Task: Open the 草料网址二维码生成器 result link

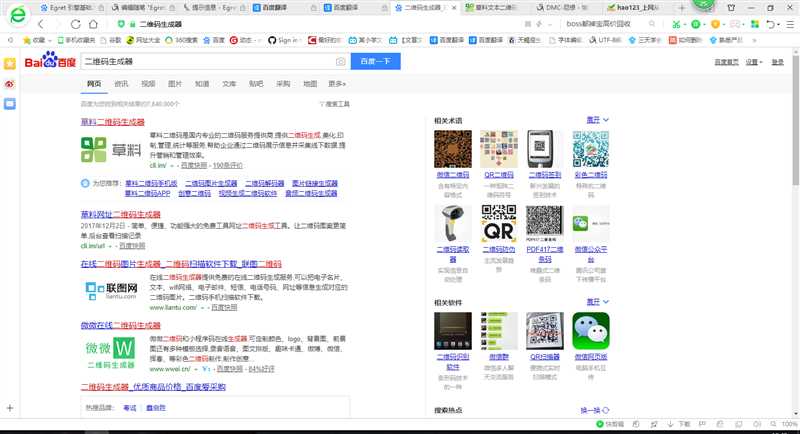Action: [x=120, y=214]
